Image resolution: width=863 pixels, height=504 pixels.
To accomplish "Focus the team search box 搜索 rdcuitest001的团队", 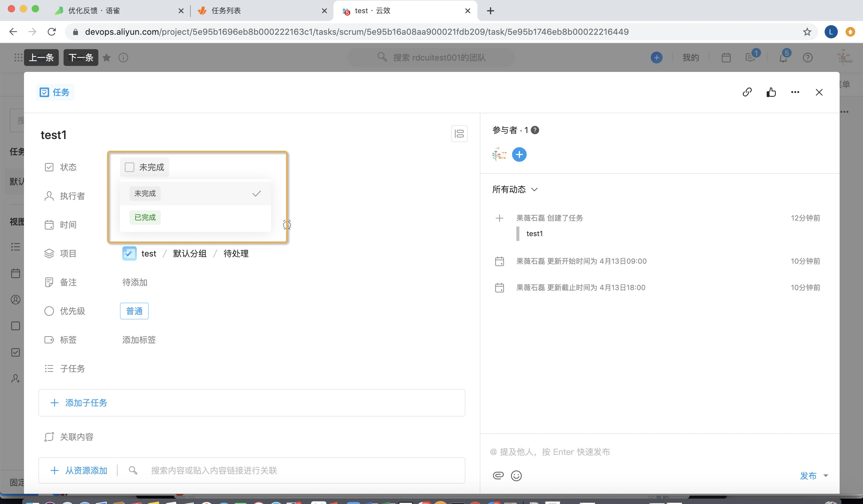I will pos(431,58).
